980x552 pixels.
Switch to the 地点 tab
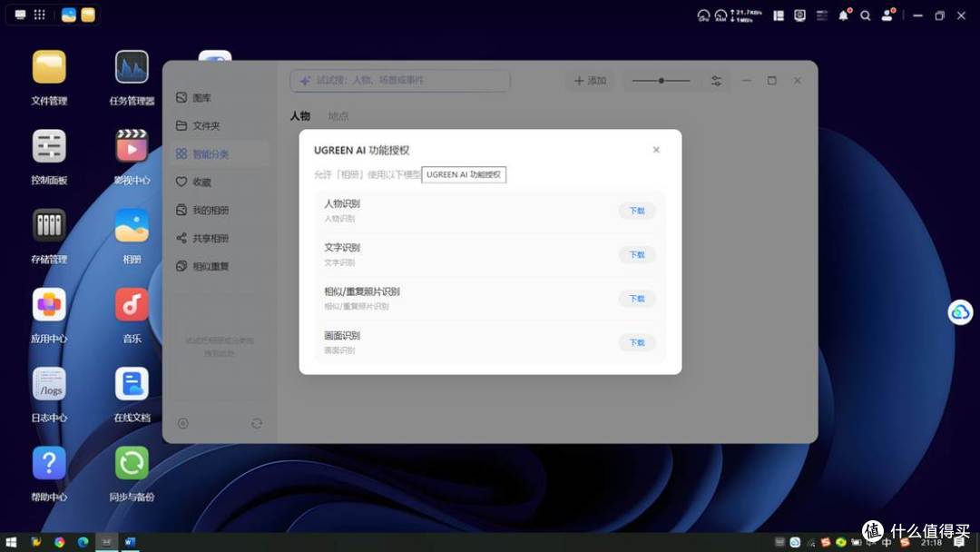pos(338,115)
